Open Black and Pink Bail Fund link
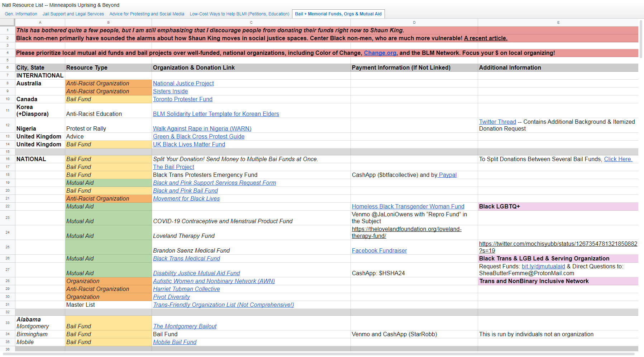This screenshot has height=357, width=644. click(x=186, y=191)
